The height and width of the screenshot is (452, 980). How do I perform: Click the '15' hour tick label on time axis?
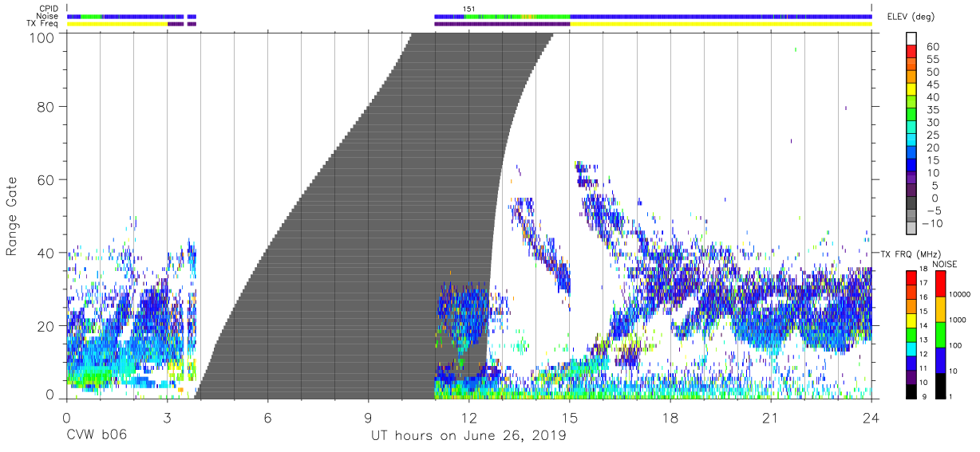570,419
